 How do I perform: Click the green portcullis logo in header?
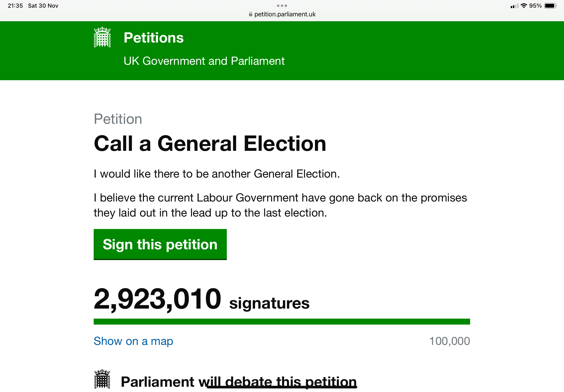tap(102, 37)
